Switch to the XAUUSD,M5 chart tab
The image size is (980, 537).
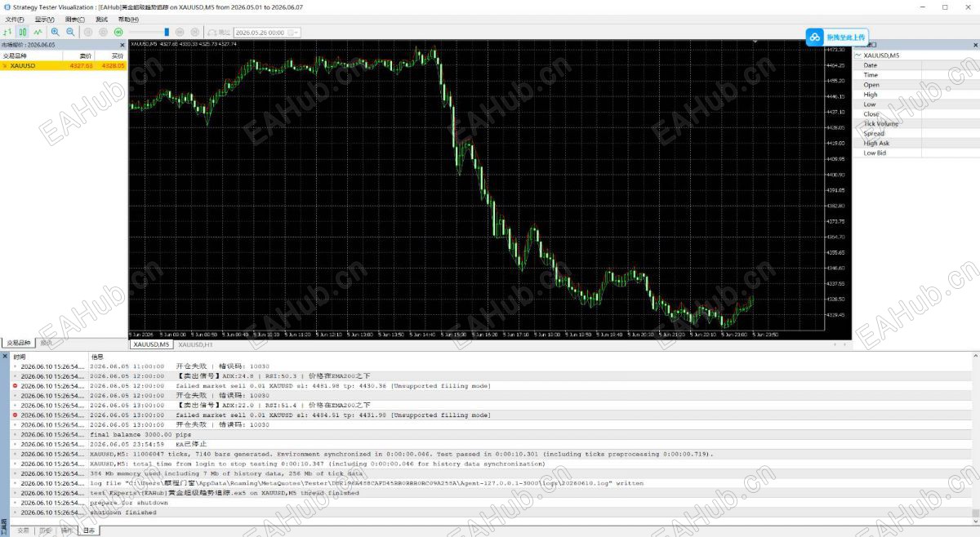click(152, 344)
